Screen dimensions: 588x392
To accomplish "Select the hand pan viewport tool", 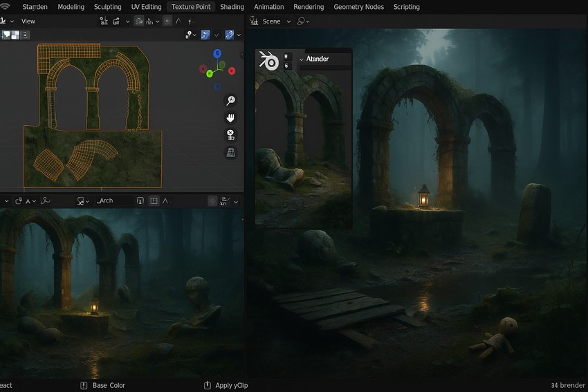I will pyautogui.click(x=230, y=118).
